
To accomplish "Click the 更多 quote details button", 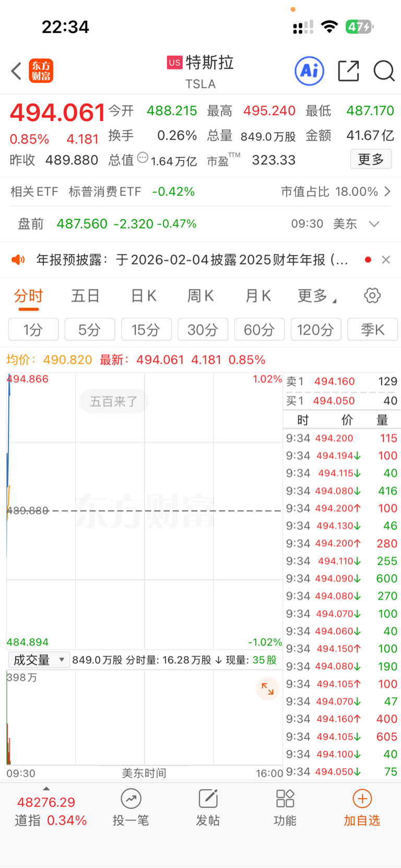I will pyautogui.click(x=371, y=159).
